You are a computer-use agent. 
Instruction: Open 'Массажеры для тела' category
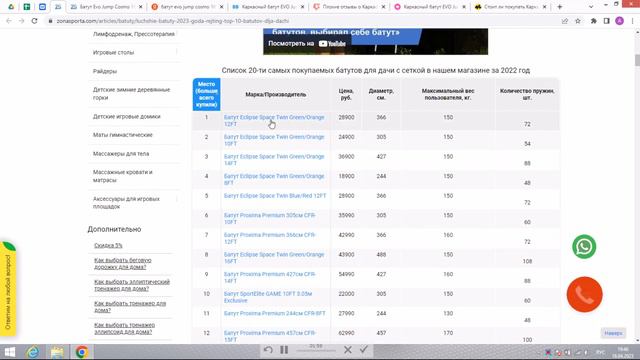[121, 154]
